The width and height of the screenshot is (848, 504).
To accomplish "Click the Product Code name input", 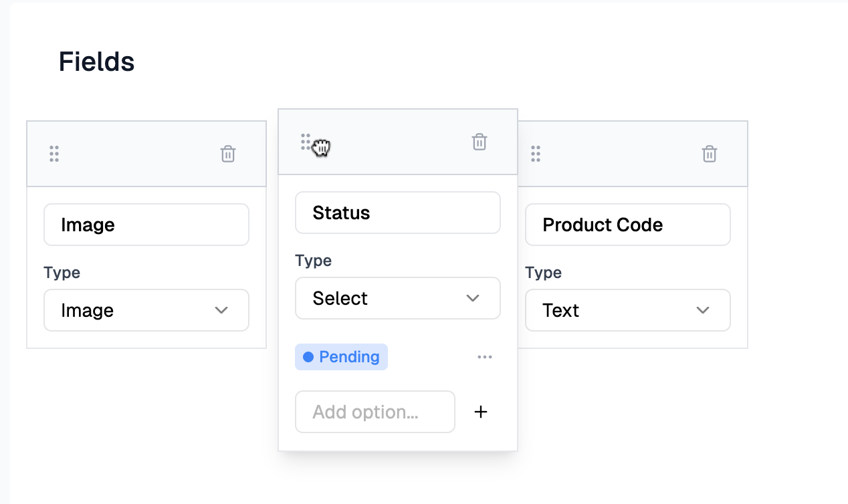I will 628,225.
